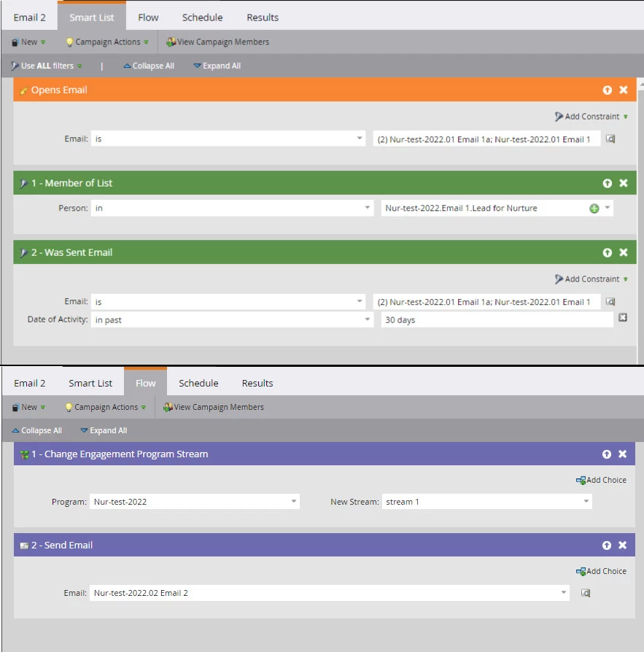This screenshot has height=652, width=644.
Task: Click email value field in Was Sent Email
Action: click(487, 302)
